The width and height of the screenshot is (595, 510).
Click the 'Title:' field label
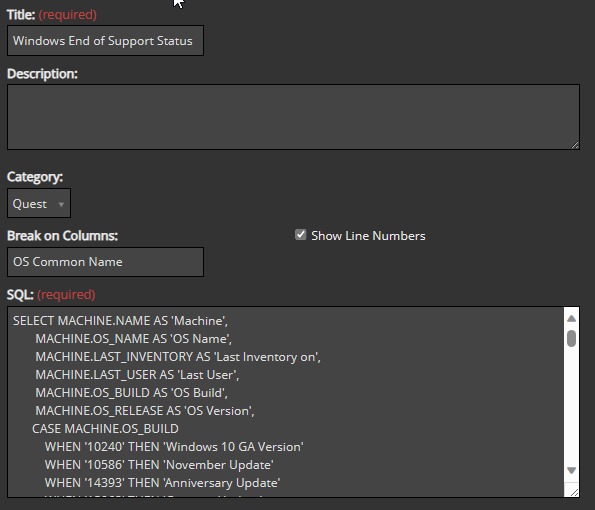[x=21, y=15]
